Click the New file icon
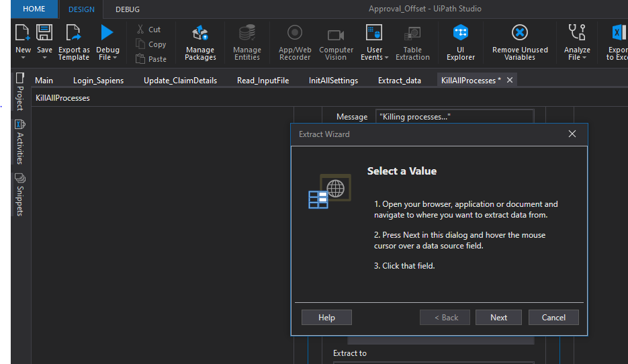 tap(22, 32)
